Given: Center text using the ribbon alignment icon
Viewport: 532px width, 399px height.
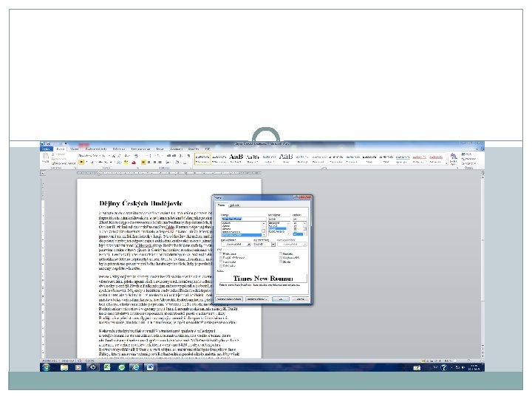Looking at the screenshot, I should (x=149, y=162).
